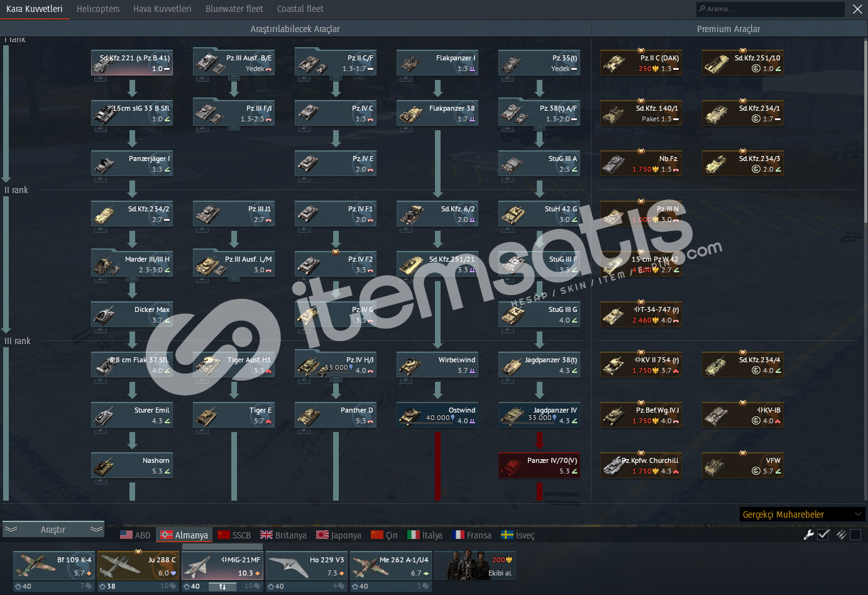Select premium Nb.Fz. vehicle card
Image resolution: width=868 pixels, height=595 pixels.
tap(641, 164)
